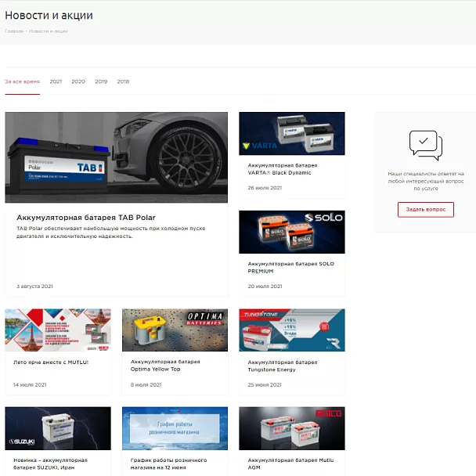Open the 'График работы' sky banner image
This screenshot has width=476, height=476.
pyautogui.click(x=175, y=428)
